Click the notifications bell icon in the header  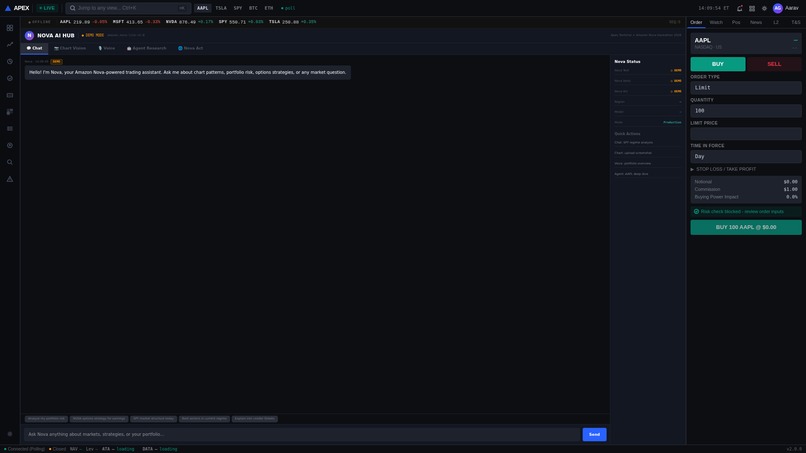(740, 8)
